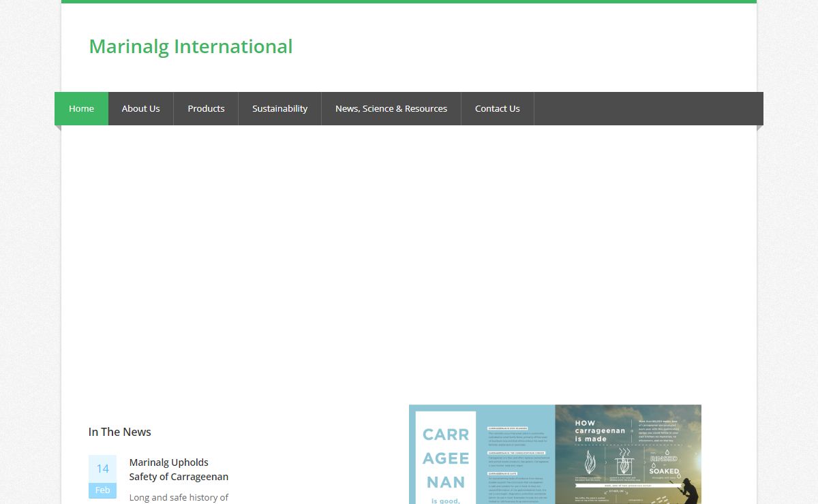Click excerpt text Long and safe history of
This screenshot has height=504, width=818.
(x=179, y=497)
